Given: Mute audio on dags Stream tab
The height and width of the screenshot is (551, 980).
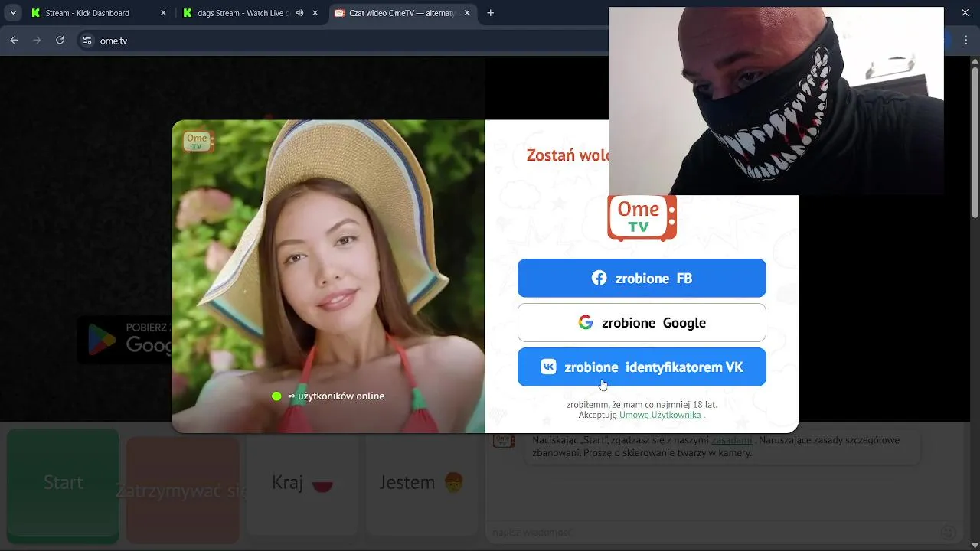Looking at the screenshot, I should coord(300,13).
